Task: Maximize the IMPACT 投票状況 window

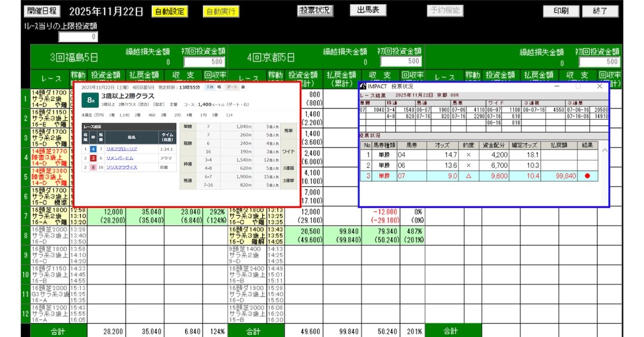Action: (x=578, y=85)
